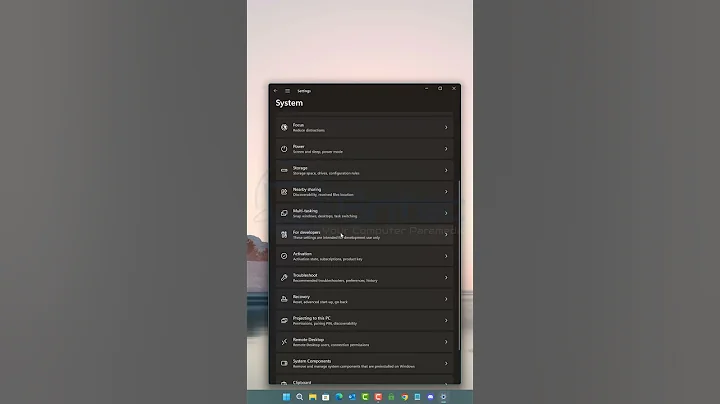Minimize the Settings window

click(427, 89)
